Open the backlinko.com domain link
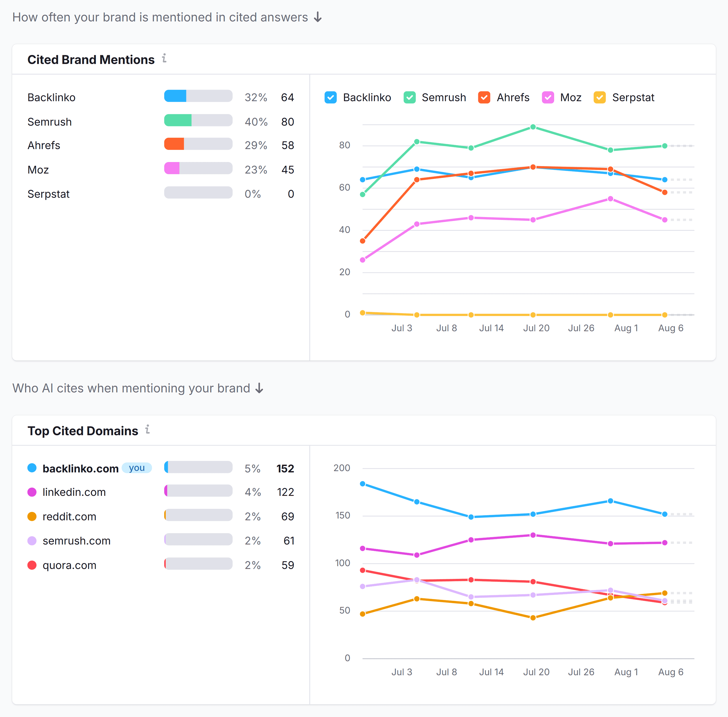 tap(81, 468)
